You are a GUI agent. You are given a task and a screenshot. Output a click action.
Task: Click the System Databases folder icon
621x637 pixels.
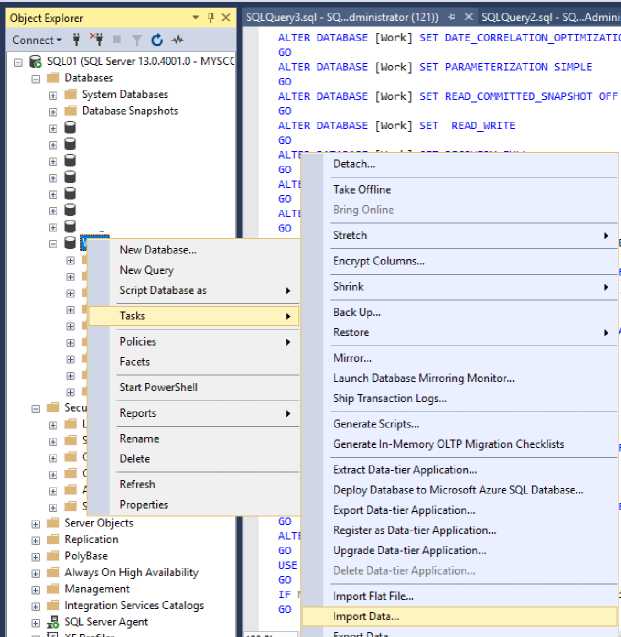[71, 94]
